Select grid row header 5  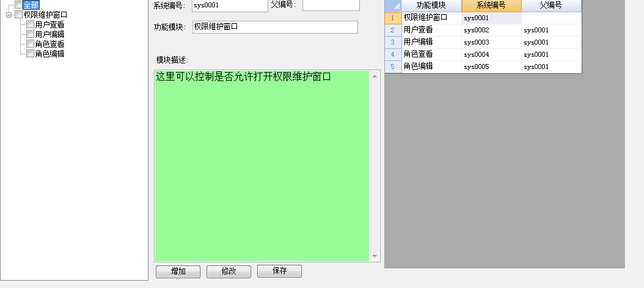[393, 67]
